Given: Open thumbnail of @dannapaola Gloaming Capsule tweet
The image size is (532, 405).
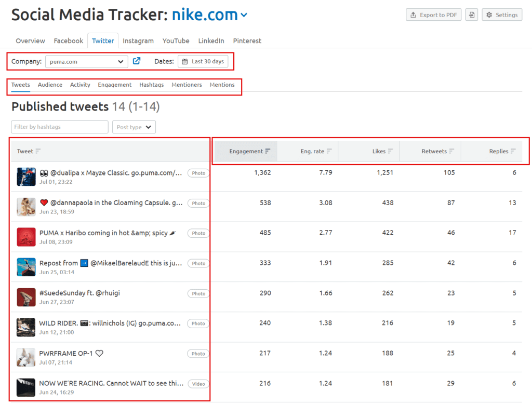Looking at the screenshot, I should point(26,207).
